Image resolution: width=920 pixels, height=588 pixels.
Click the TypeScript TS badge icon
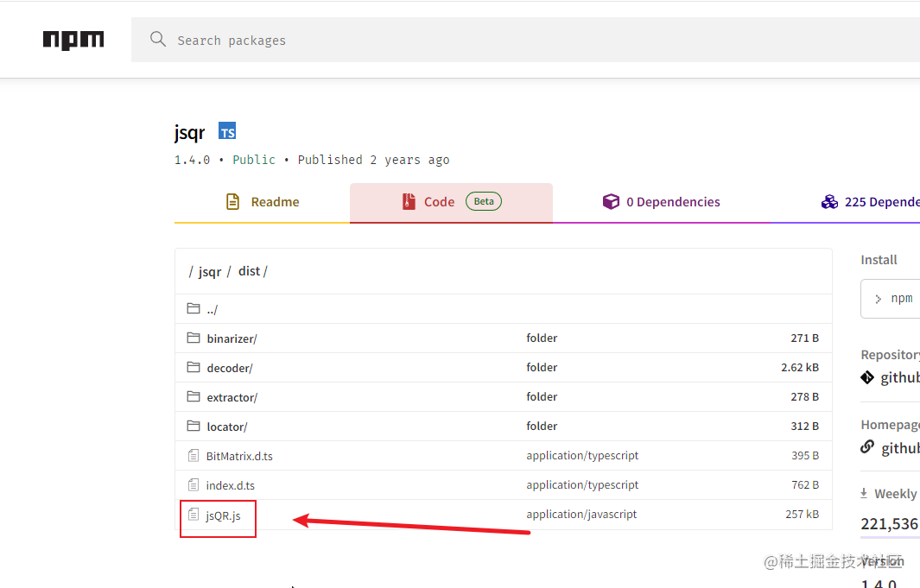pyautogui.click(x=227, y=131)
